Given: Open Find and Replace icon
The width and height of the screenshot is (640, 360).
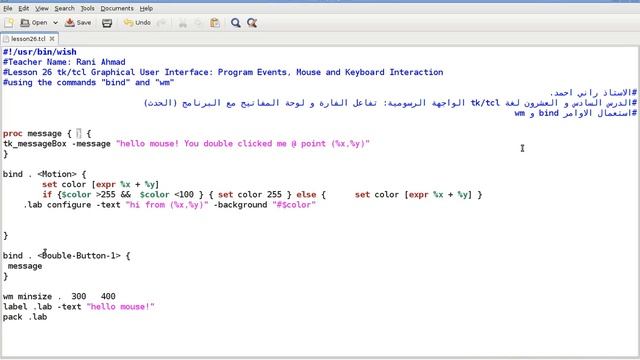Looking at the screenshot, I should pyautogui.click(x=252, y=23).
